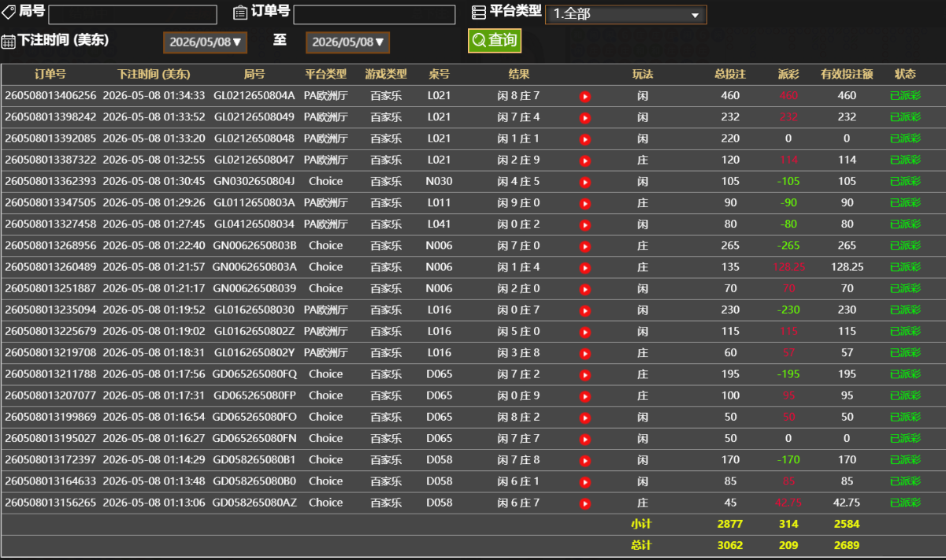Viewport: 946px width, 560px height.
Task: Play video for order 260508013268956
Action: click(585, 247)
